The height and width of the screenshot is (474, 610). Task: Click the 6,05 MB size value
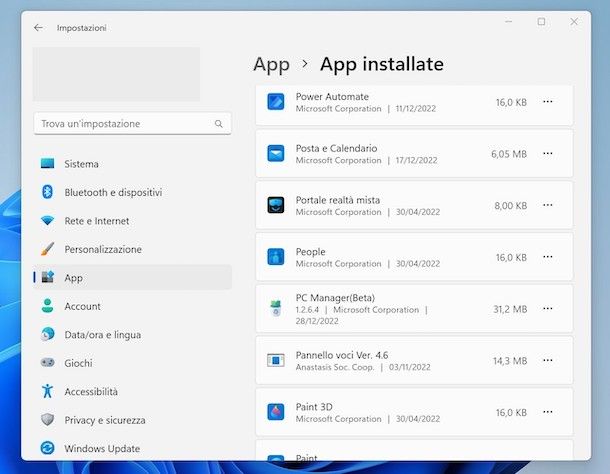509,154
